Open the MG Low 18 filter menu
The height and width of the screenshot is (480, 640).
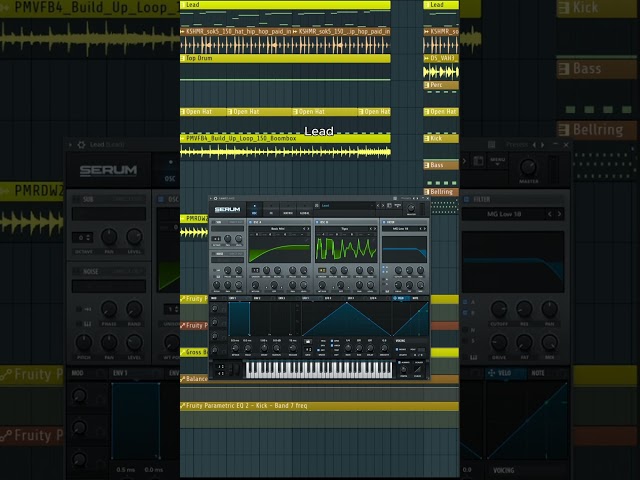pyautogui.click(x=400, y=229)
